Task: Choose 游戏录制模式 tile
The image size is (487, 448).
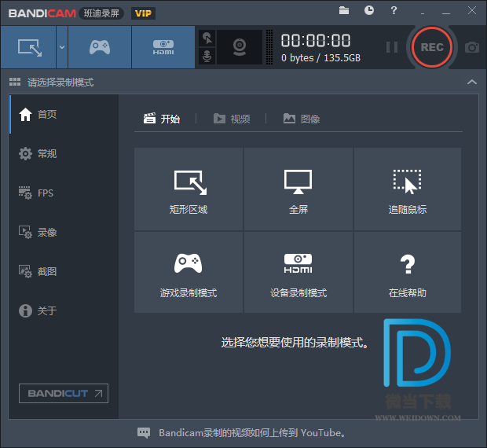Action: (x=189, y=272)
